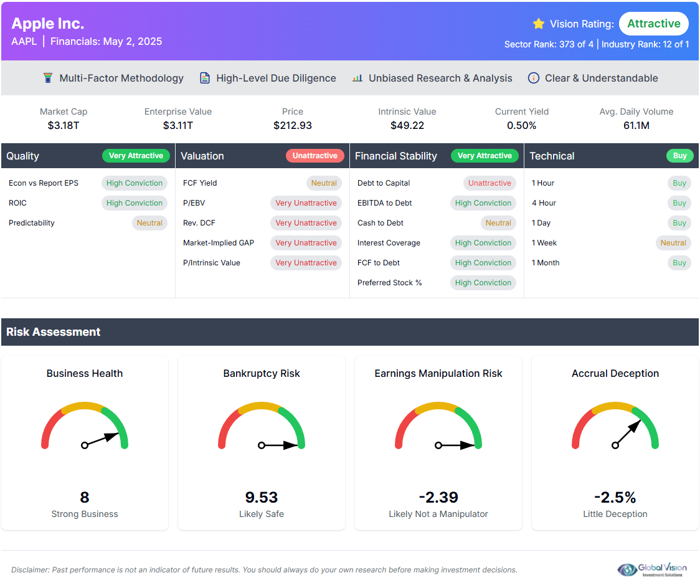Image resolution: width=700 pixels, height=588 pixels.
Task: Click the High-Level Due Diligence document icon
Action: 205,78
